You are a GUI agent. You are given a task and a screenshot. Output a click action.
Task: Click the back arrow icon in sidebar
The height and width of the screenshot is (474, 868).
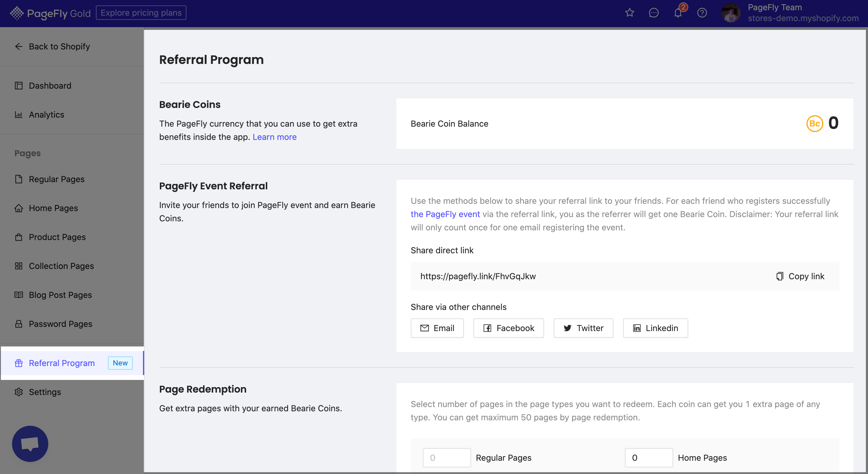tap(18, 46)
